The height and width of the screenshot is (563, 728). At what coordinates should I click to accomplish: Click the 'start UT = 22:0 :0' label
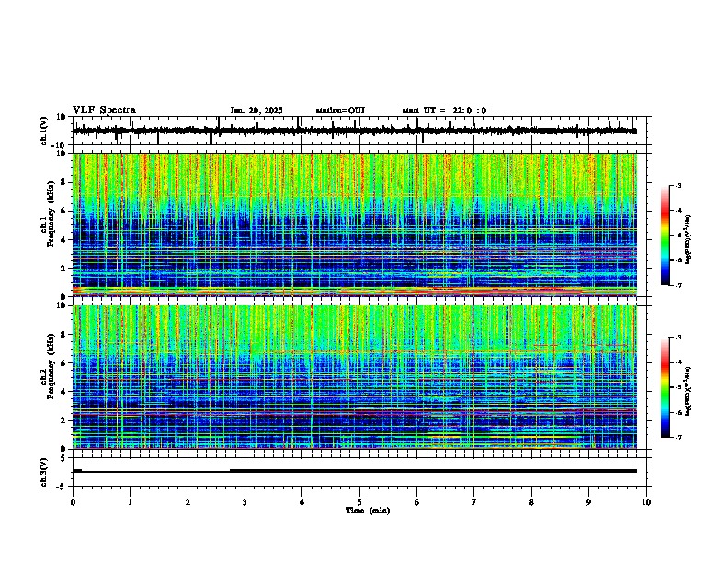[444, 110]
